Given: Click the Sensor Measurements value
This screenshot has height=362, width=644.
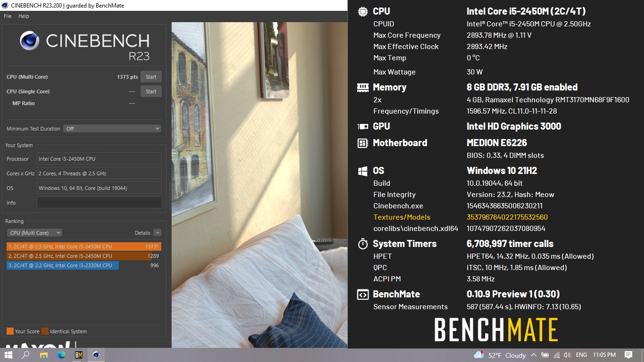Looking at the screenshot, I should [x=524, y=307].
